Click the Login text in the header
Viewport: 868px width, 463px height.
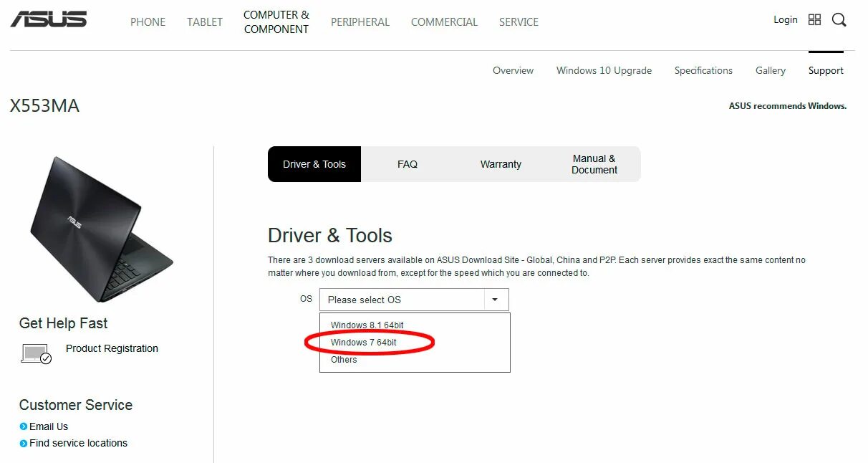785,19
